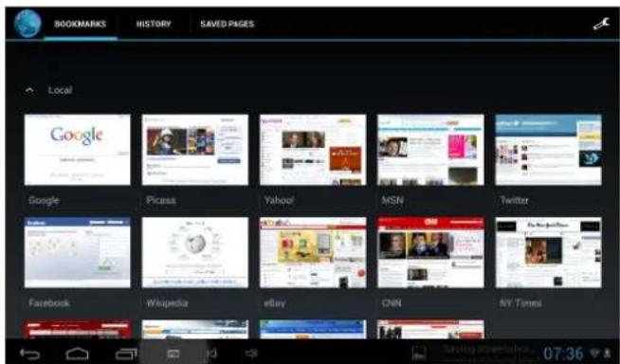Image resolution: width=620 pixels, height=364 pixels.
Task: Click the Picasa label text
Action: click(160, 200)
